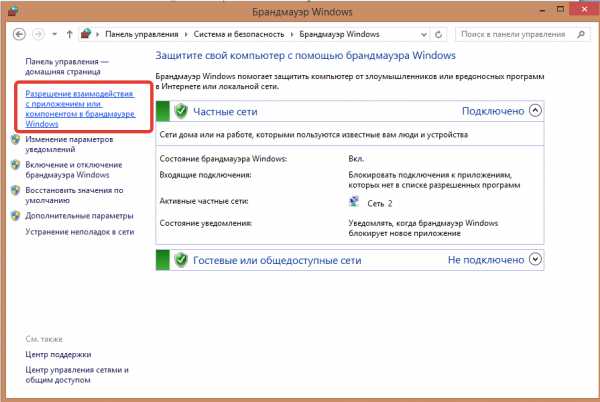Open 'Панель управления — домашняя страница' link
This screenshot has width=600, height=402.
67,67
